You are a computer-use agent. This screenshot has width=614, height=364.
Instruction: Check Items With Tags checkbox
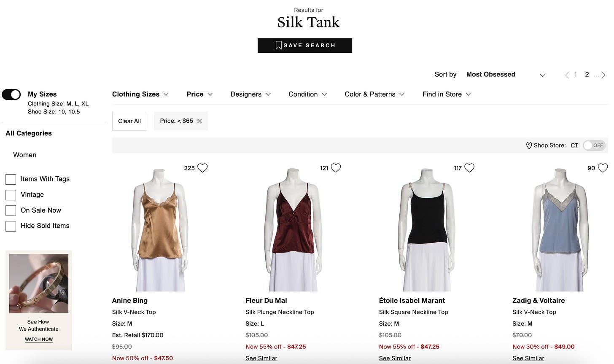click(11, 179)
